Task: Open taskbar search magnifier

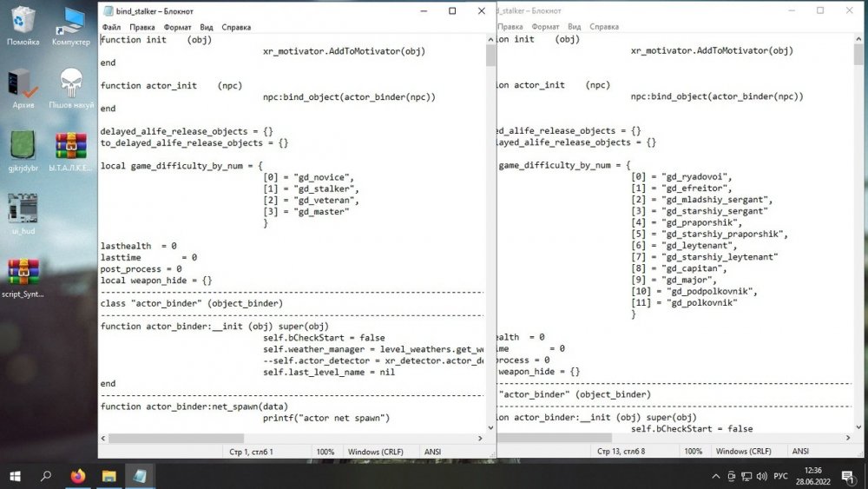Action: 46,476
